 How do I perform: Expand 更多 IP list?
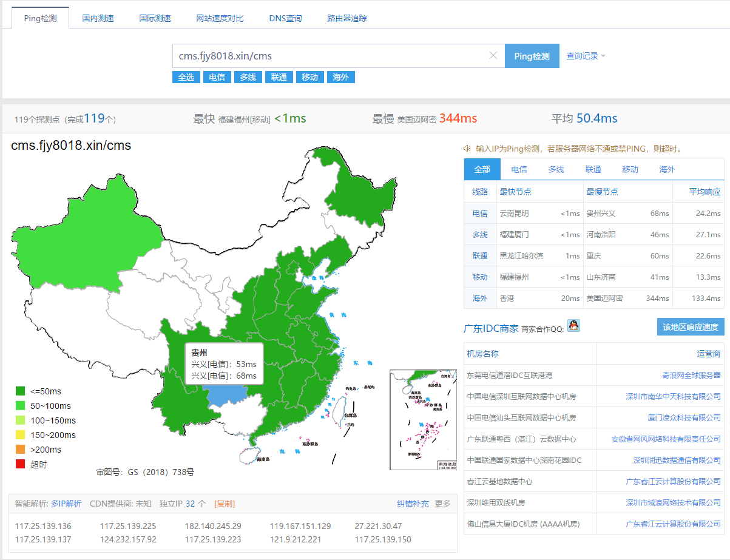pos(442,504)
